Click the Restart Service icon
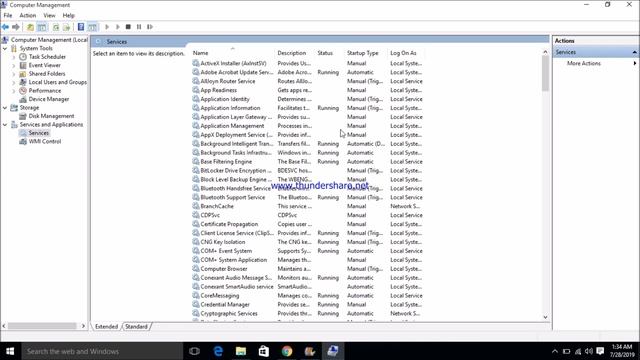The image size is (640, 360). coord(150,27)
